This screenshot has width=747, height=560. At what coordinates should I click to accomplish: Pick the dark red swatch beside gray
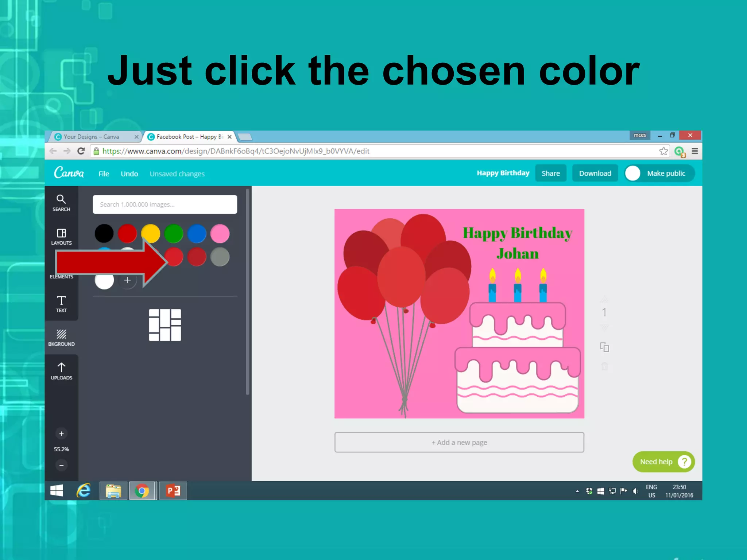click(197, 257)
